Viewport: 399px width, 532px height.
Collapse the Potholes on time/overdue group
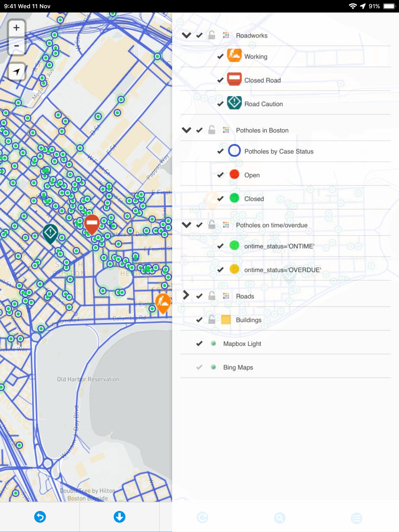click(187, 225)
